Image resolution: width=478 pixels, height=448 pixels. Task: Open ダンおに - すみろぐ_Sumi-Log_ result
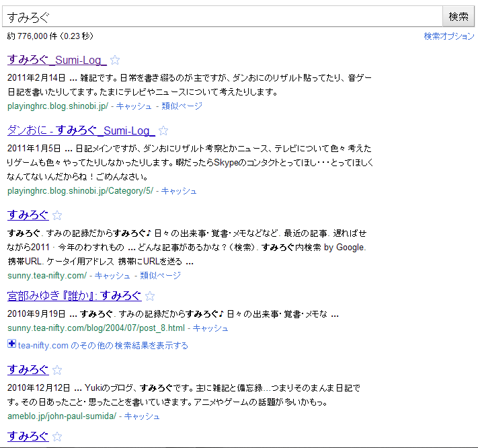[81, 130]
